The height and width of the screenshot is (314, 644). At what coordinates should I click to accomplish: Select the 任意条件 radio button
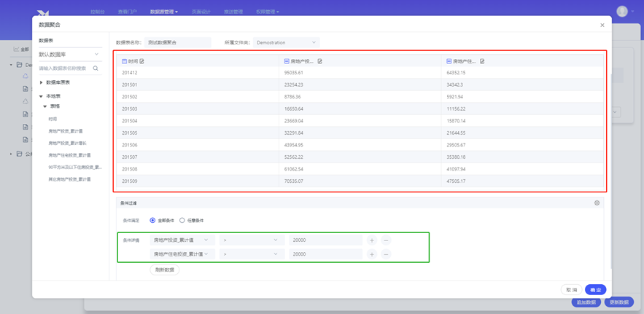(182, 220)
